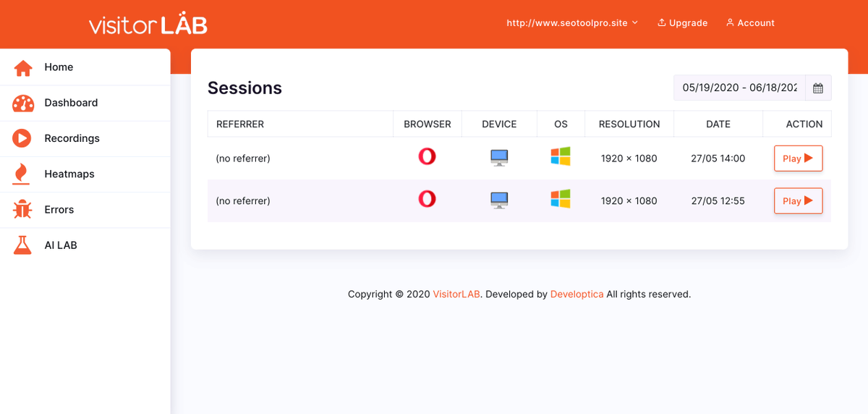
Task: Click the Home house icon in sidebar
Action: pyautogui.click(x=23, y=67)
